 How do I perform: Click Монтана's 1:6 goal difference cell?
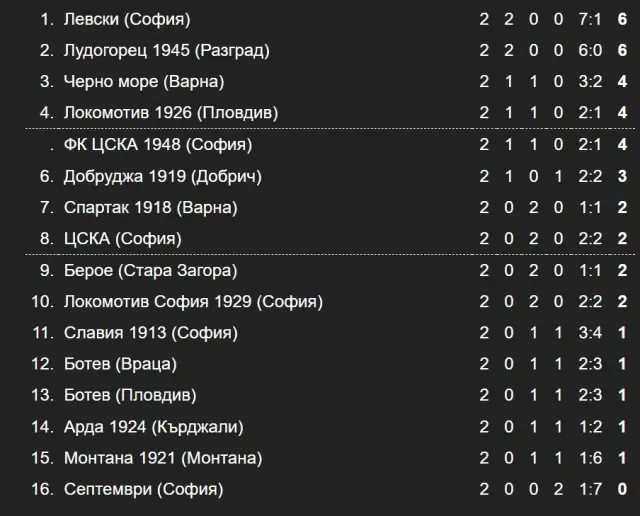(x=590, y=458)
